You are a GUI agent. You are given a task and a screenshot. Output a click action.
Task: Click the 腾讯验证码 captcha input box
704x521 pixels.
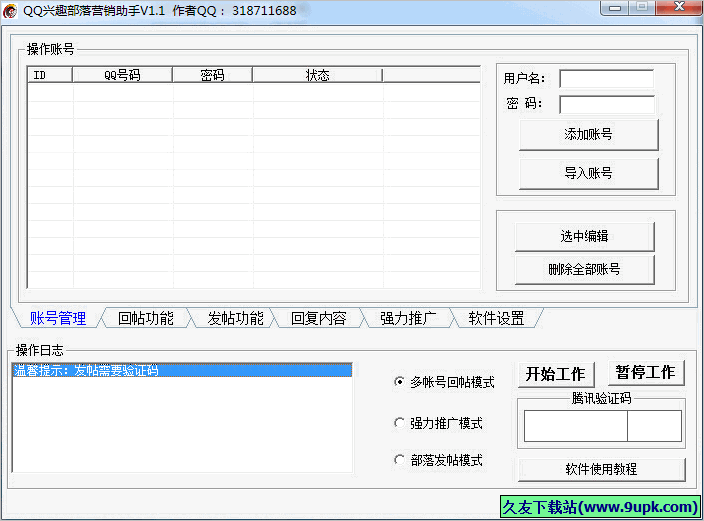655,426
